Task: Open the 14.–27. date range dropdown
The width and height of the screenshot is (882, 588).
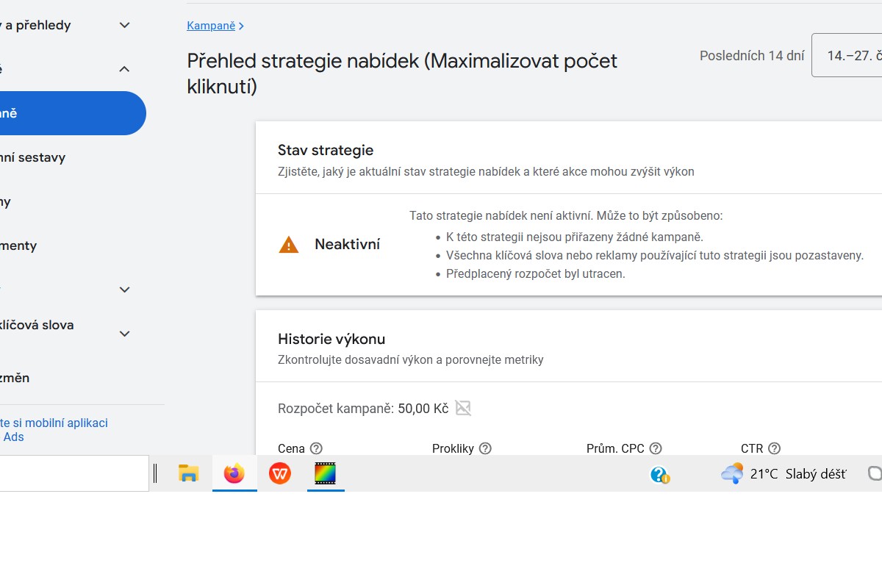Action: coord(849,55)
